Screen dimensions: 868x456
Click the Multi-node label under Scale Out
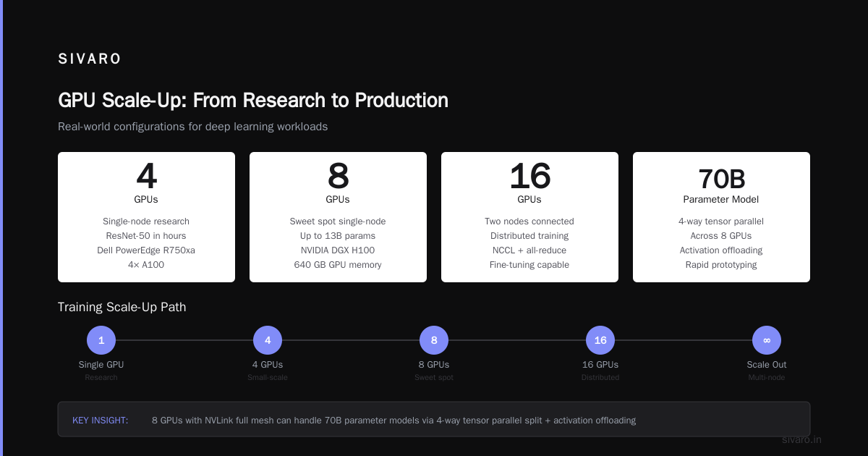point(767,377)
